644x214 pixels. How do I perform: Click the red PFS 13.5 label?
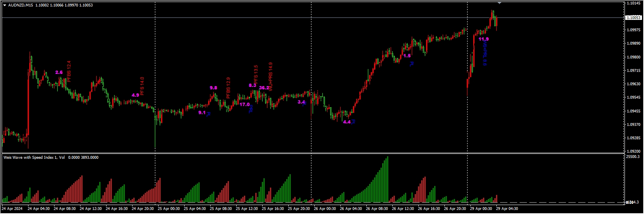256,75
